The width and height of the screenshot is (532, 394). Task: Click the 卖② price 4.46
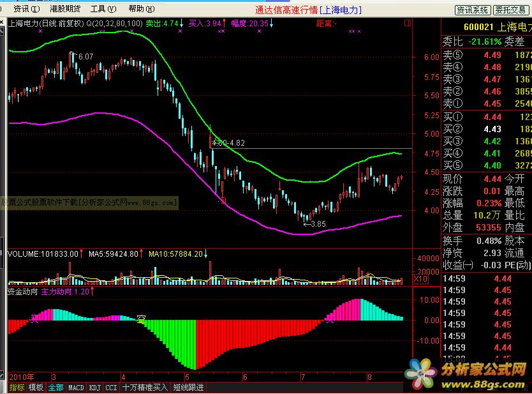click(492, 92)
